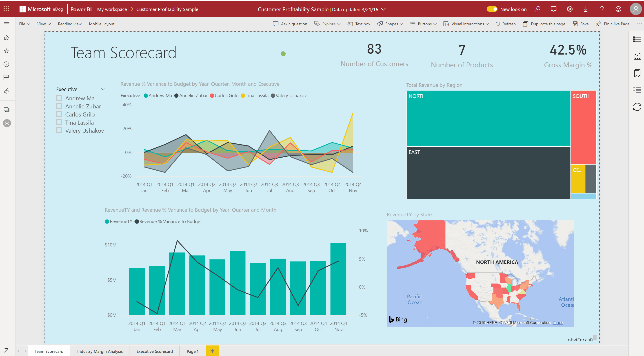
Task: Click the Home icon in sidebar
Action: point(6,37)
